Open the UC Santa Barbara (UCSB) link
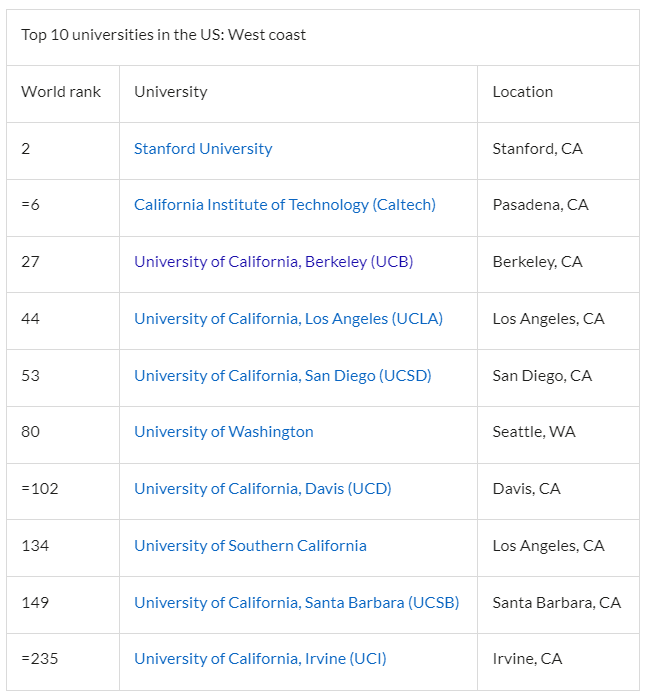646x693 pixels. (296, 603)
